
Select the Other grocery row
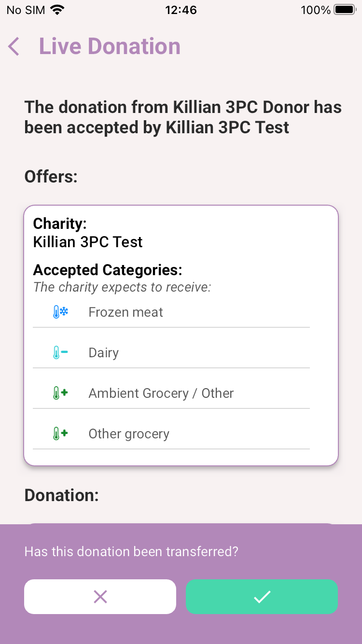(x=171, y=434)
